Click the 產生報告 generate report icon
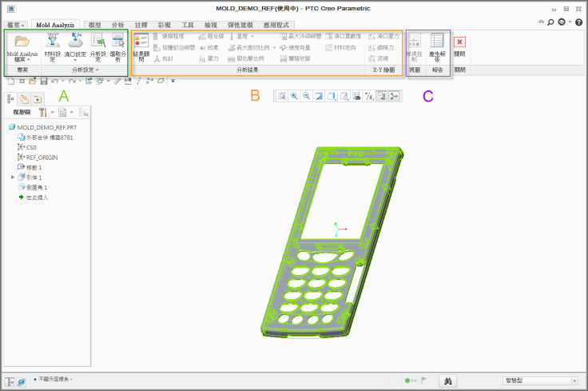The width and height of the screenshot is (588, 391). click(437, 46)
